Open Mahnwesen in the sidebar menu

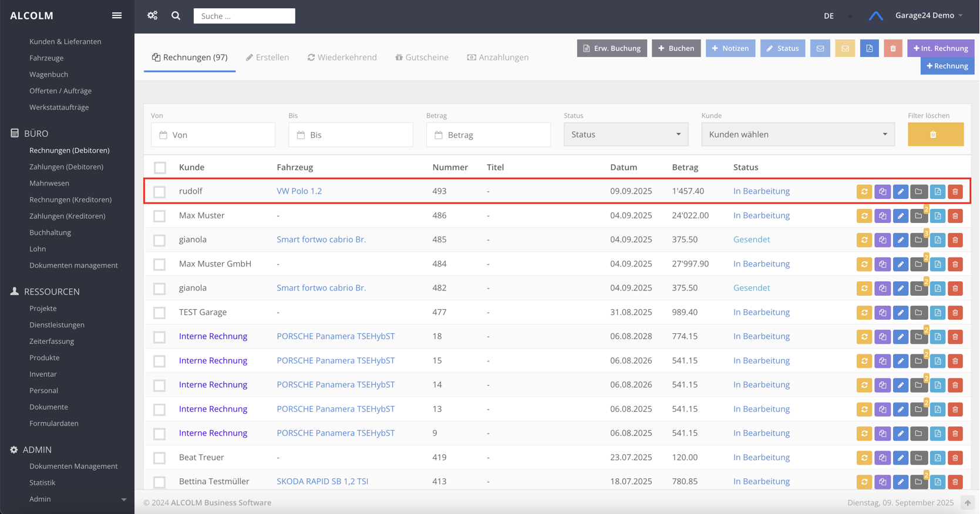pos(49,183)
